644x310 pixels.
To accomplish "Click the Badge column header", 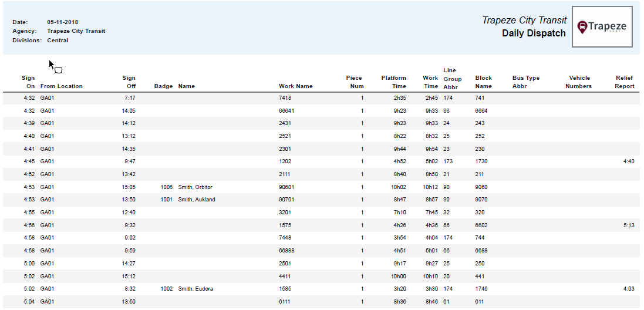I will (163, 86).
